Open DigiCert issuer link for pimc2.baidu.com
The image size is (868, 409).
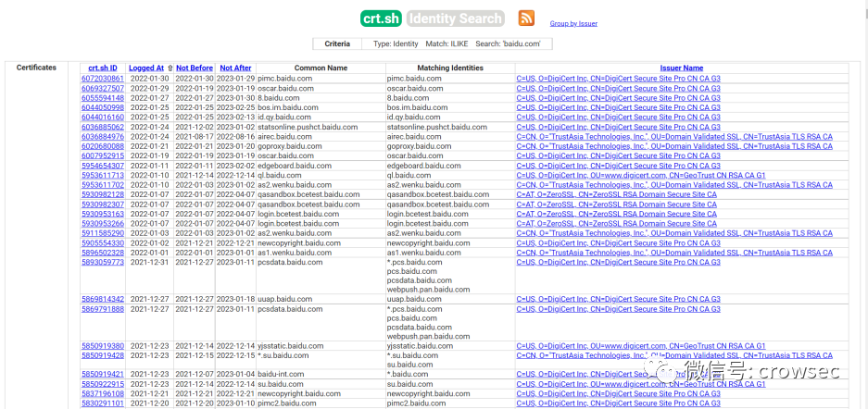pyautogui.click(x=618, y=403)
